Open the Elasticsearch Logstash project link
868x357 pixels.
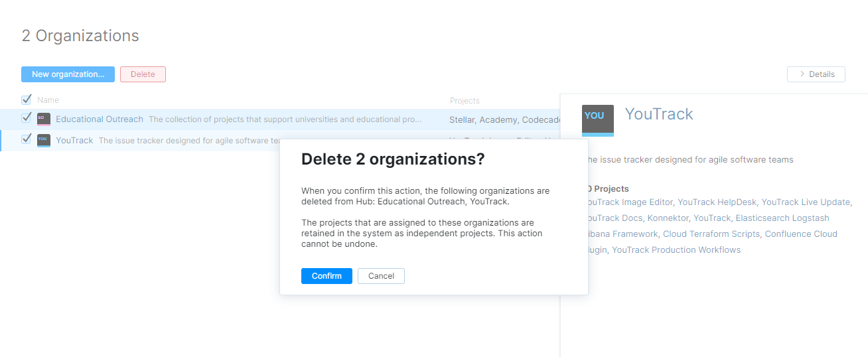click(782, 218)
